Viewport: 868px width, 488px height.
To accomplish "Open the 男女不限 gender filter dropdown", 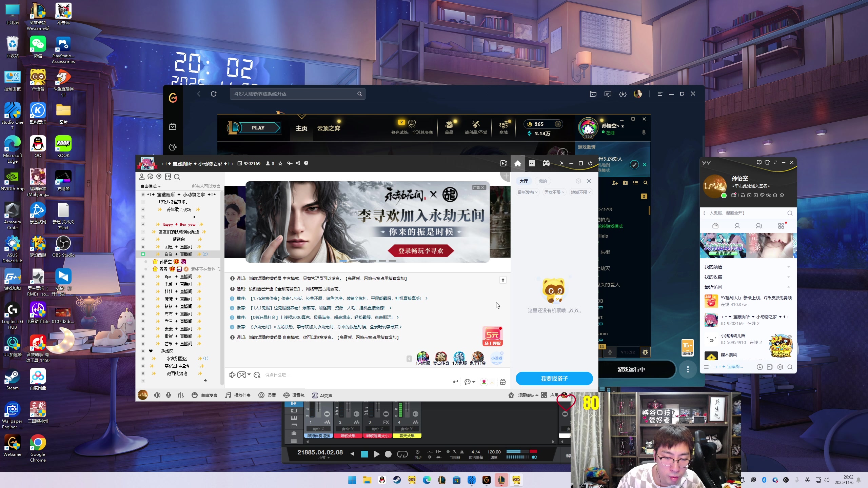I will [554, 192].
